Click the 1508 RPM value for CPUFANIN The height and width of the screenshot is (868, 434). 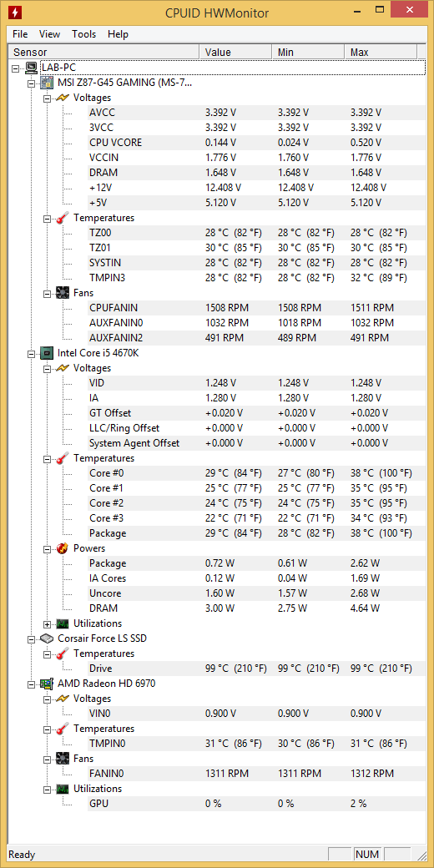tap(227, 307)
